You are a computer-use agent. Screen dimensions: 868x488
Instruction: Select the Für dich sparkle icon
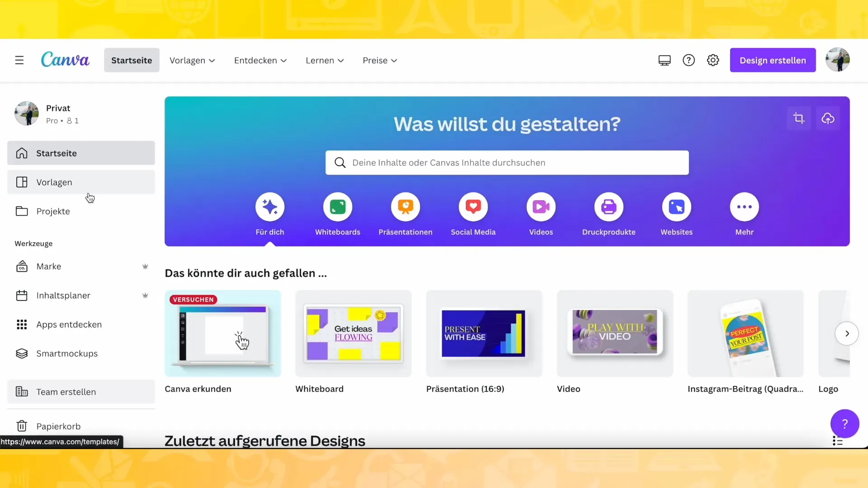[270, 207]
